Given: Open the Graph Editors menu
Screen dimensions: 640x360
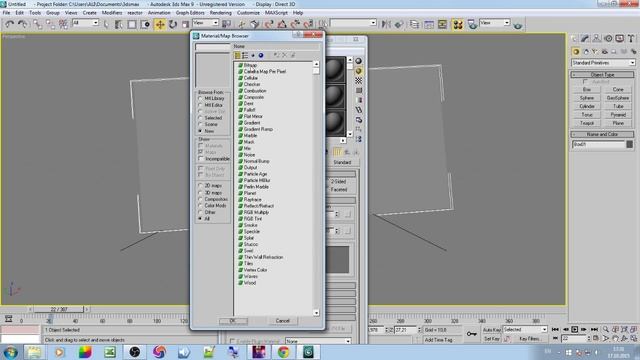Looking at the screenshot, I should 190,13.
